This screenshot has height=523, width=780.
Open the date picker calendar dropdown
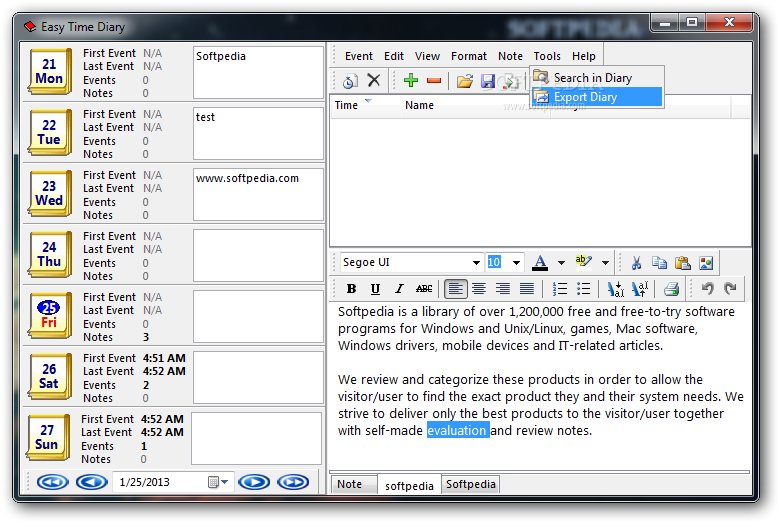click(x=217, y=482)
